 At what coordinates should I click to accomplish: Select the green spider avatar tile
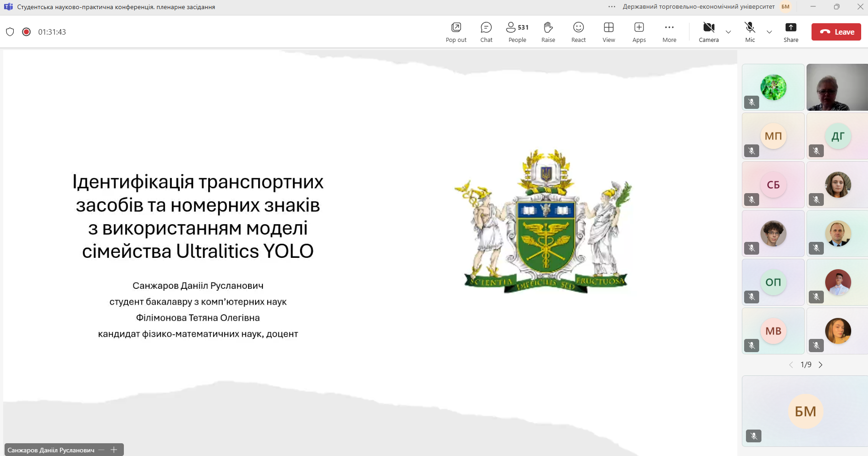point(773,87)
